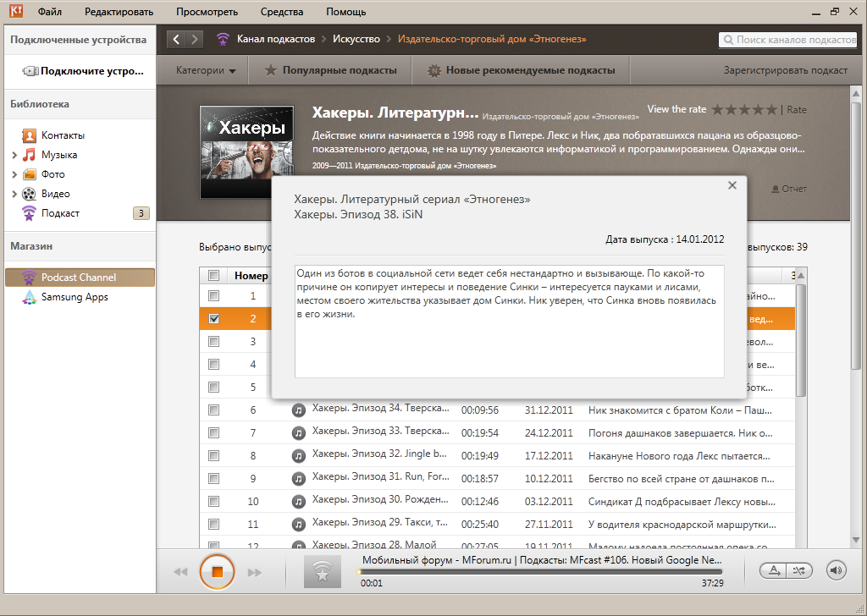Open the Просмотреть menu

tap(207, 12)
